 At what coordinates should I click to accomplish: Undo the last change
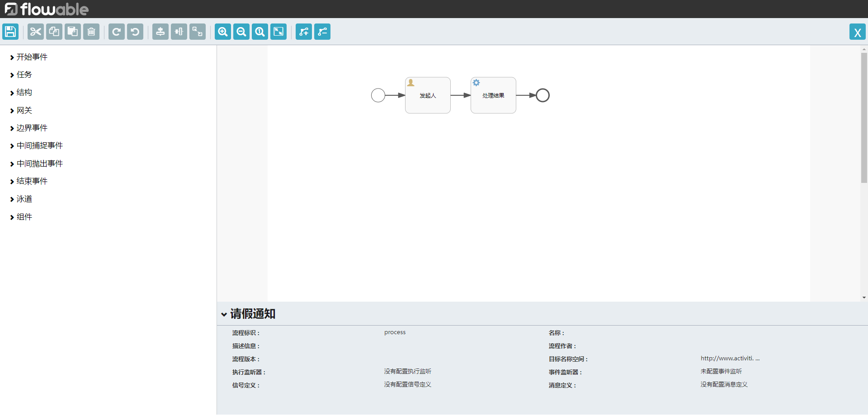[x=135, y=32]
